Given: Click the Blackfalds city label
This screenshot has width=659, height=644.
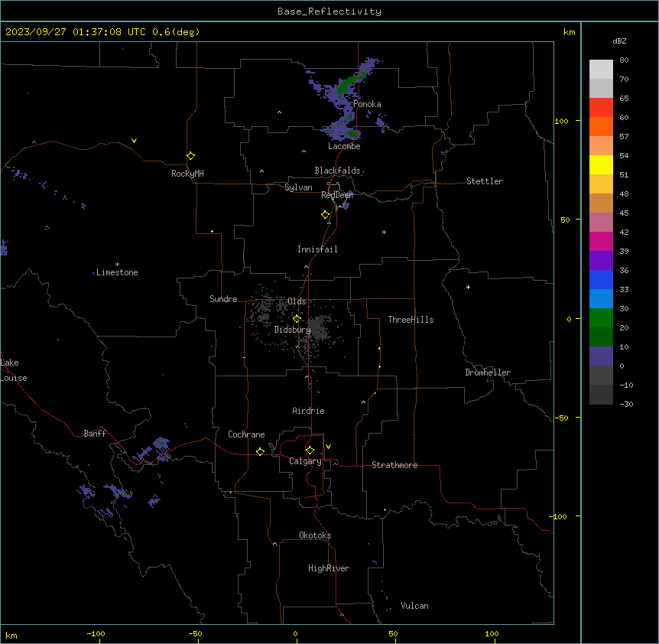Looking at the screenshot, I should point(337,171).
